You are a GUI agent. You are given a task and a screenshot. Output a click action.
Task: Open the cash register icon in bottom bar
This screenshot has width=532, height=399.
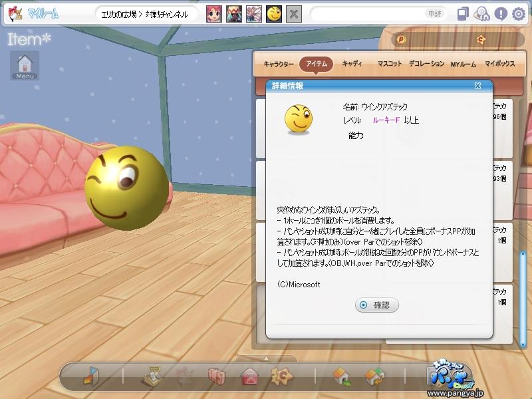click(153, 376)
